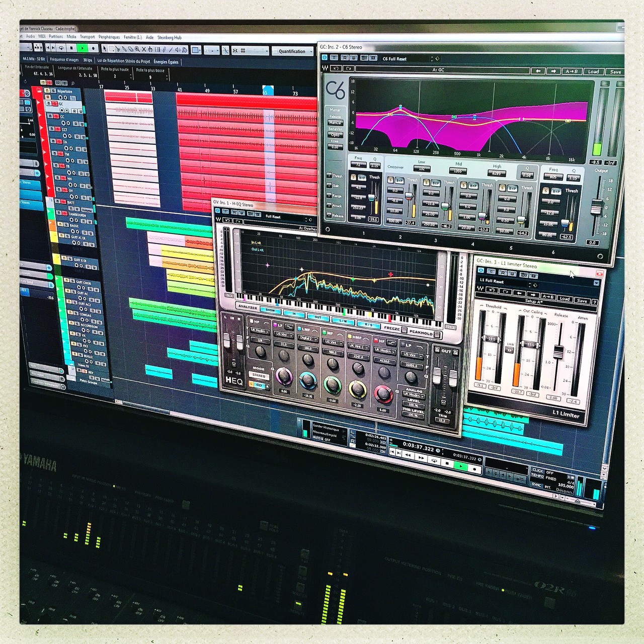Open the H-EQ Analog type dropdown
Viewport: 644px width, 644px height.
coord(415,395)
